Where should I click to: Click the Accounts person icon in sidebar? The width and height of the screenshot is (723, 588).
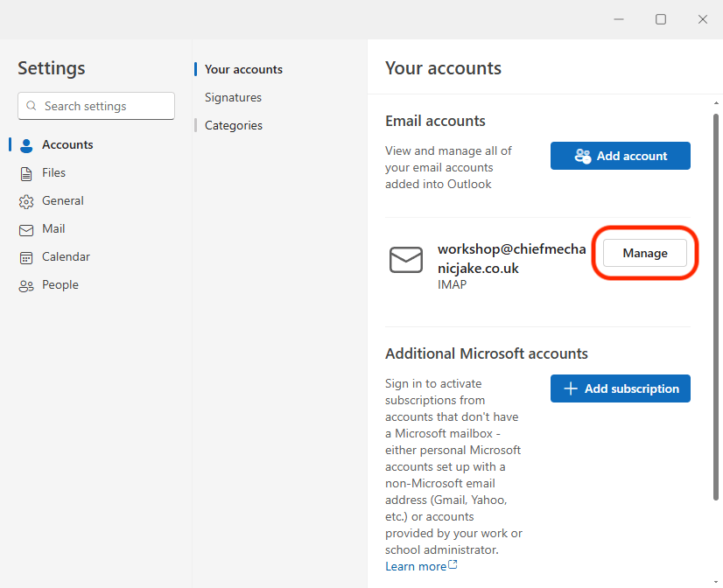point(26,145)
